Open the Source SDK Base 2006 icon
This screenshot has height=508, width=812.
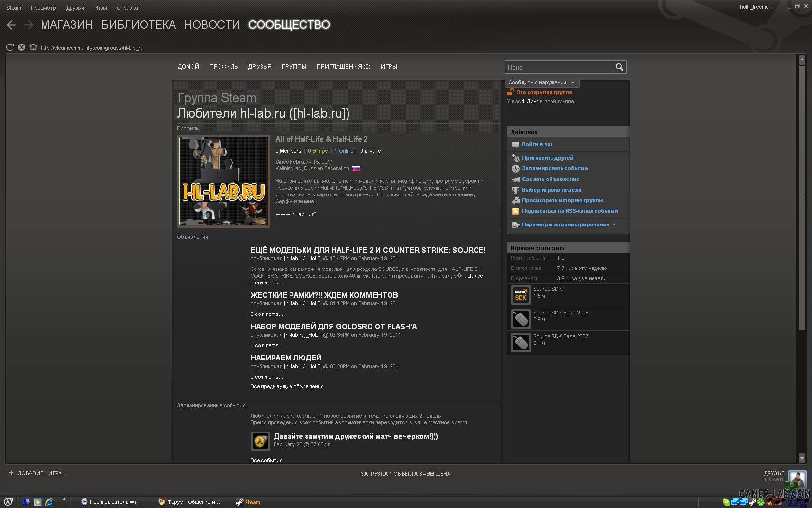click(x=521, y=319)
